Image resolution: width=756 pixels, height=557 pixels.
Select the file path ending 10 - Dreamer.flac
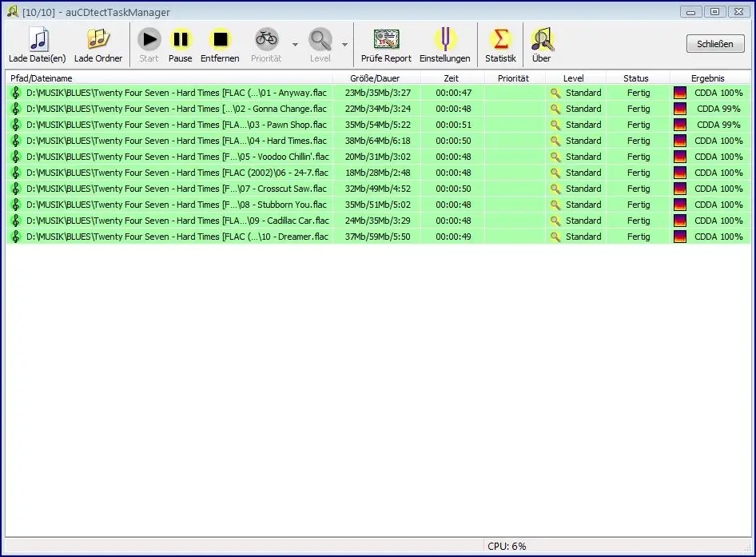(177, 237)
